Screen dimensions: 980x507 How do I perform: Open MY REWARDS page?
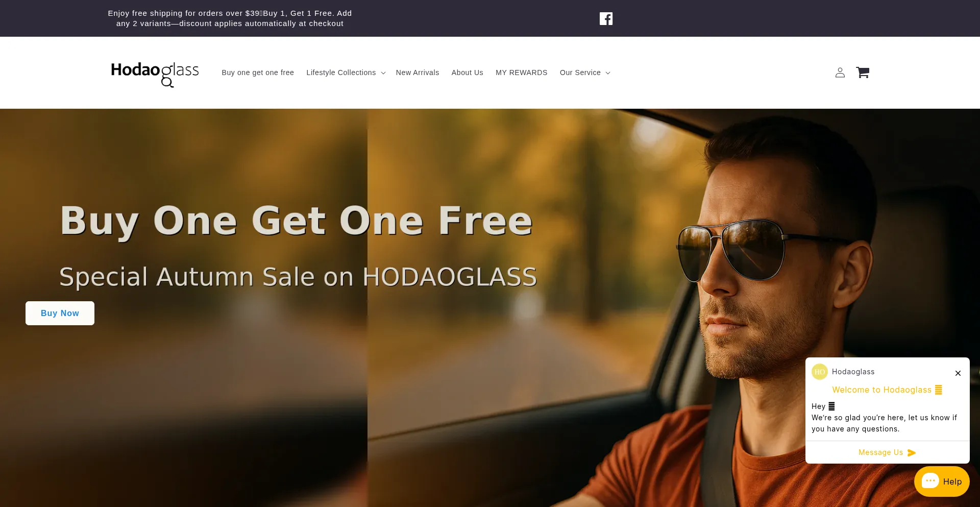coord(522,73)
